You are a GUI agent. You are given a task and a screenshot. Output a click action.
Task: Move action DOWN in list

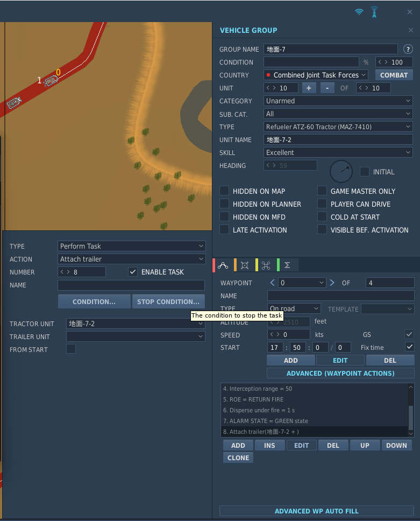click(x=396, y=445)
